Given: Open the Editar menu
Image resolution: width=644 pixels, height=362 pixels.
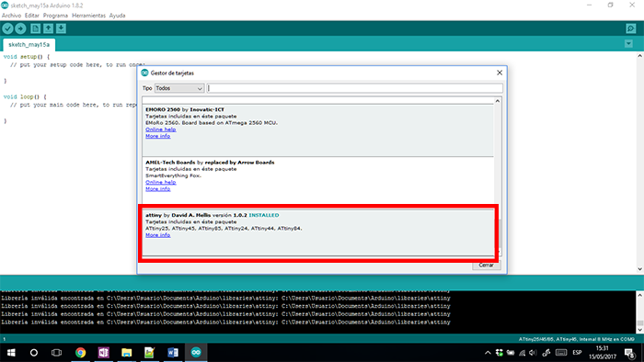Looking at the screenshot, I should pos(32,16).
